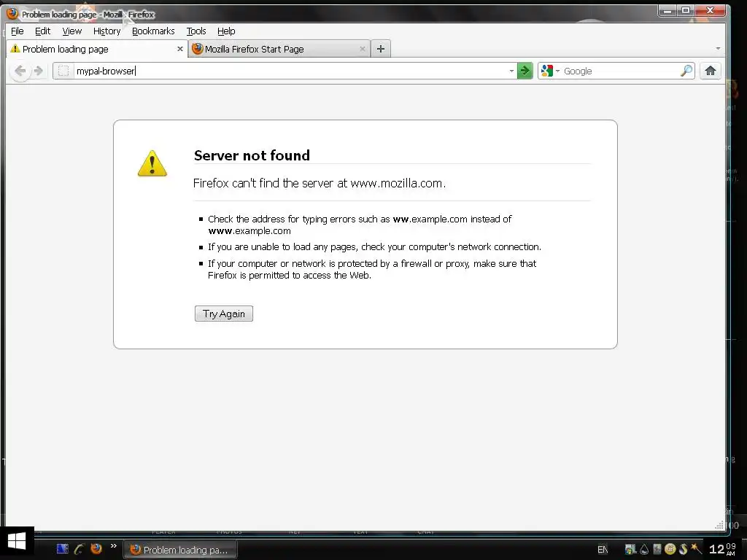This screenshot has height=560, width=747.
Task: Open a new tab with the plus button
Action: pos(380,49)
